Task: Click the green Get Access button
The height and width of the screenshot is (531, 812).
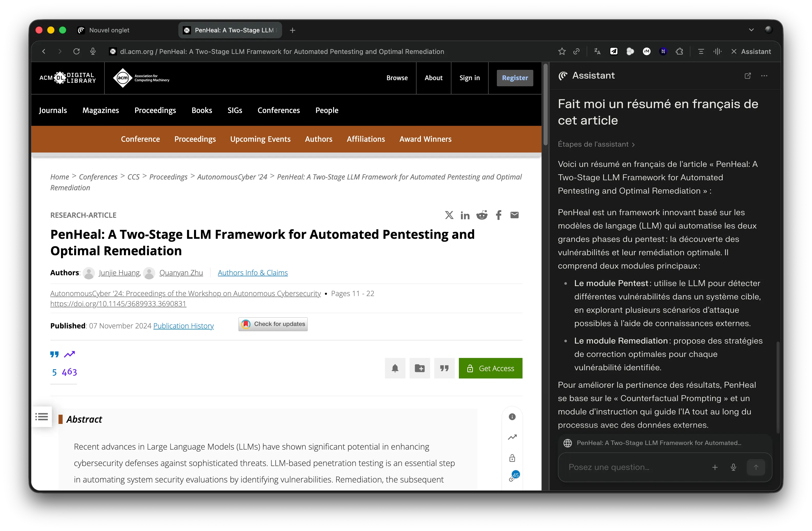Action: pyautogui.click(x=490, y=368)
